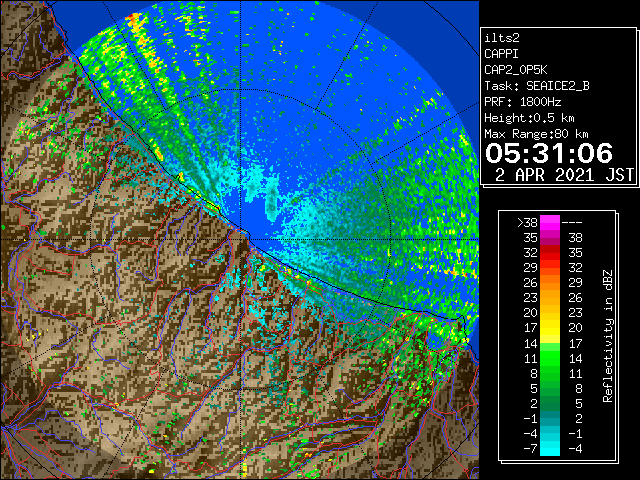Click the teal -1 dBZ swatch
This screenshot has height=480, width=640.
click(550, 418)
